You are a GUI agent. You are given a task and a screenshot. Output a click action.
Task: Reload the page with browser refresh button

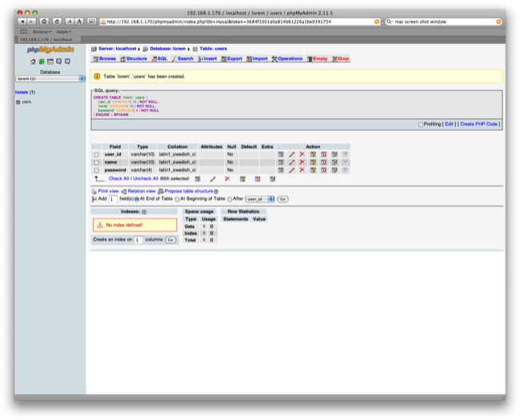coord(57,22)
